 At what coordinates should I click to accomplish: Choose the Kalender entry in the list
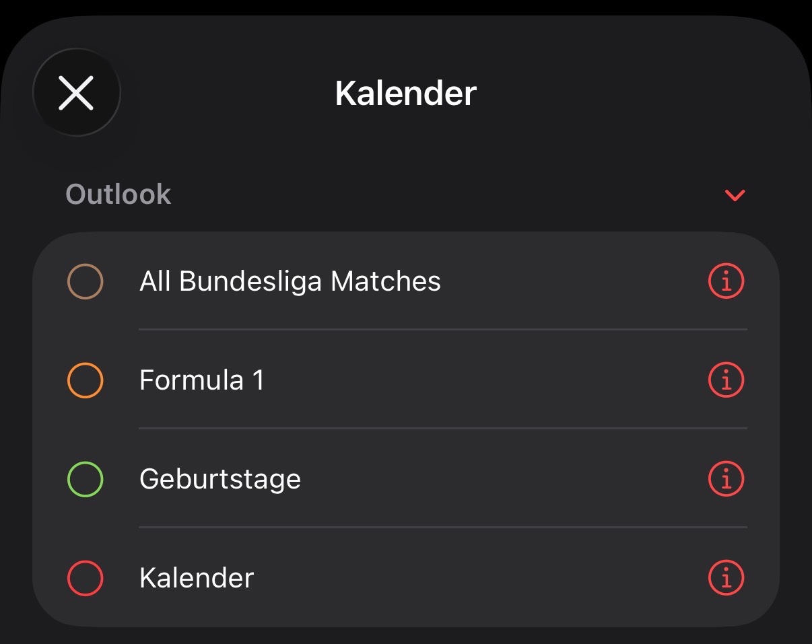click(197, 578)
